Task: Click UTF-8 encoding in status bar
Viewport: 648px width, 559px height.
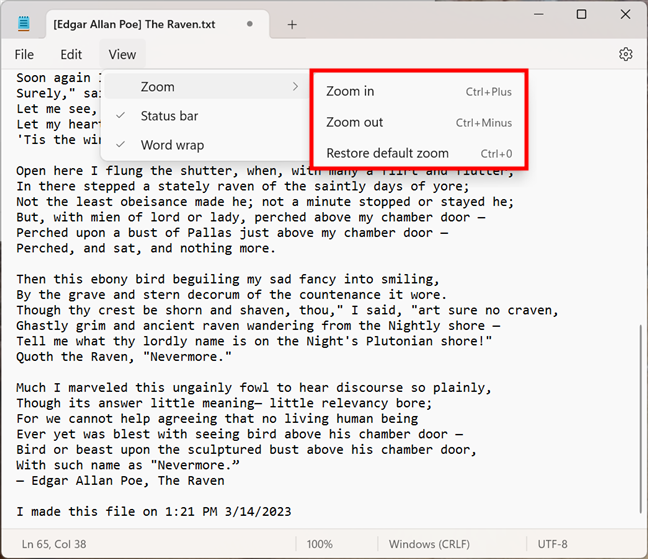Action: 553,544
